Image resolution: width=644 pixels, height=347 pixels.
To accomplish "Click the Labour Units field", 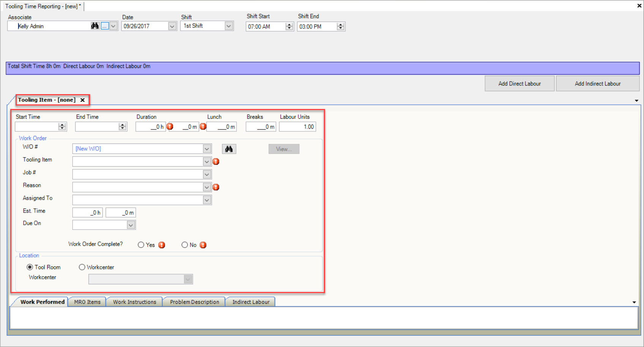I will click(297, 127).
